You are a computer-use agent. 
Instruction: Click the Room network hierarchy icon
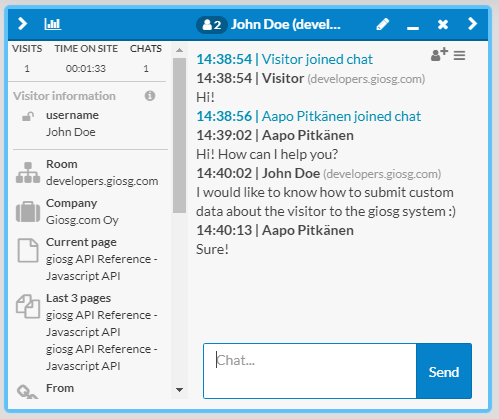point(28,173)
